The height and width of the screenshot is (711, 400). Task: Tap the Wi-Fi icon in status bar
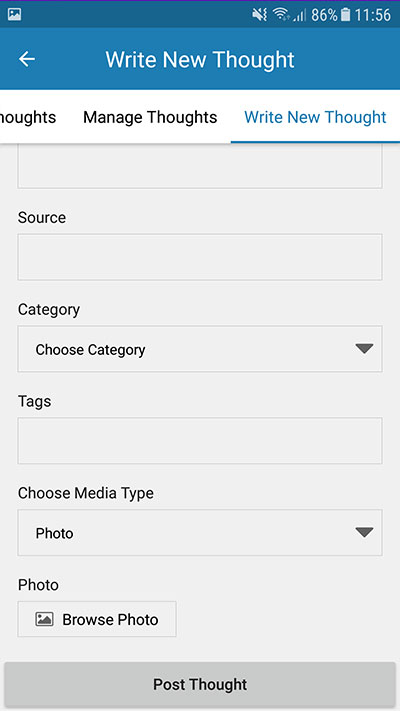[x=281, y=15]
